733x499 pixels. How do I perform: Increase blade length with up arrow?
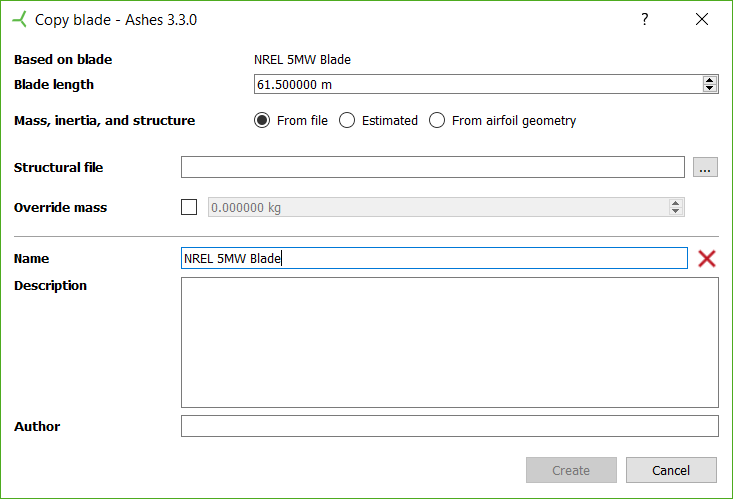pyautogui.click(x=710, y=80)
